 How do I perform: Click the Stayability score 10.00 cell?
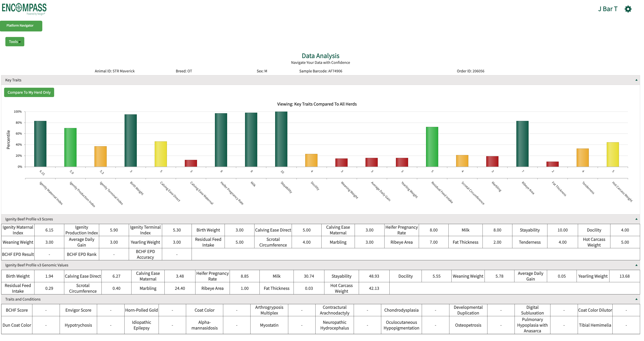(x=563, y=230)
